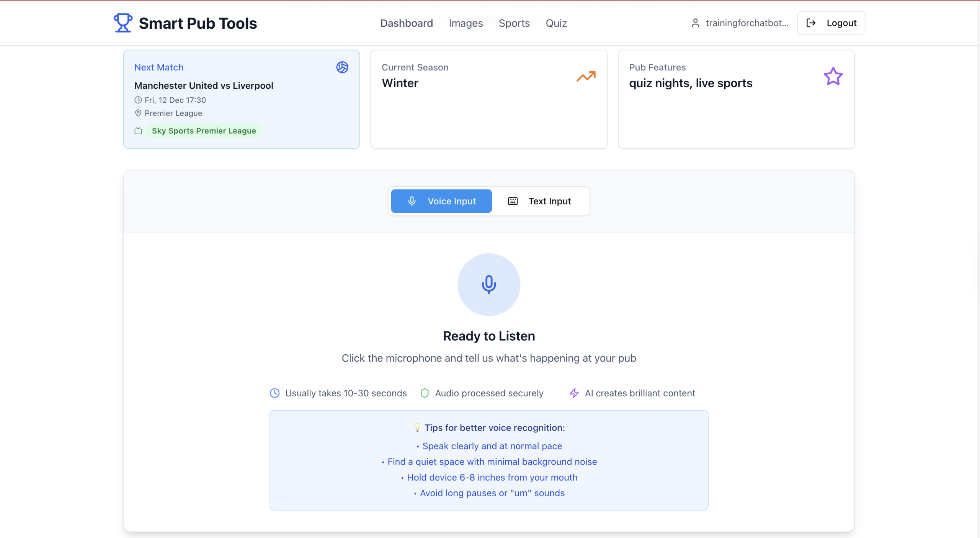Click the orange trending arrow icon
The height and width of the screenshot is (538, 980).
pos(586,77)
